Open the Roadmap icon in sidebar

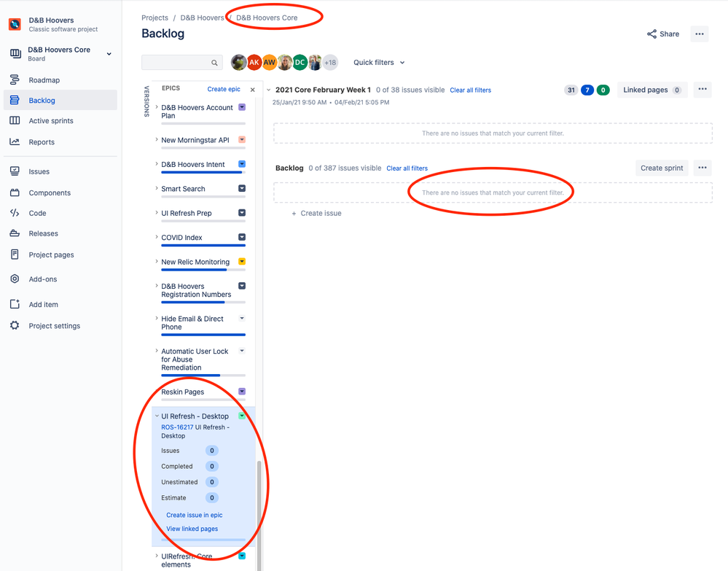pos(15,80)
